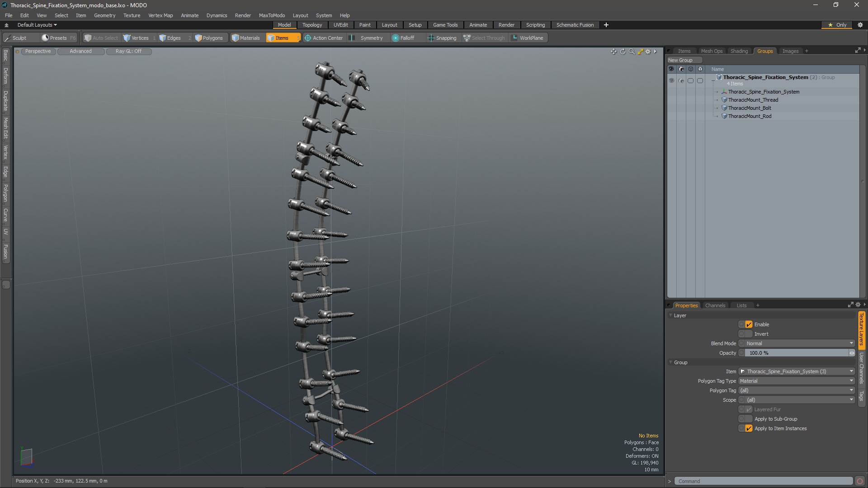Open the Polygon Tag Type dropdown
Image resolution: width=868 pixels, height=488 pixels.
coord(797,381)
